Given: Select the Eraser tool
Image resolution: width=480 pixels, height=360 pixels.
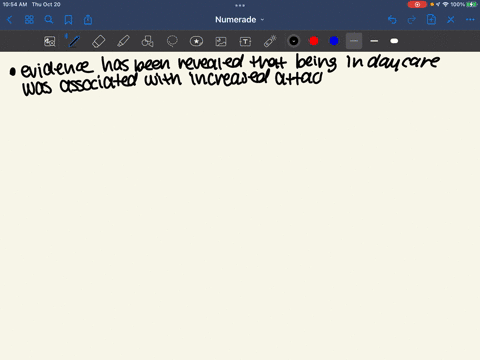Looking at the screenshot, I should (98, 41).
